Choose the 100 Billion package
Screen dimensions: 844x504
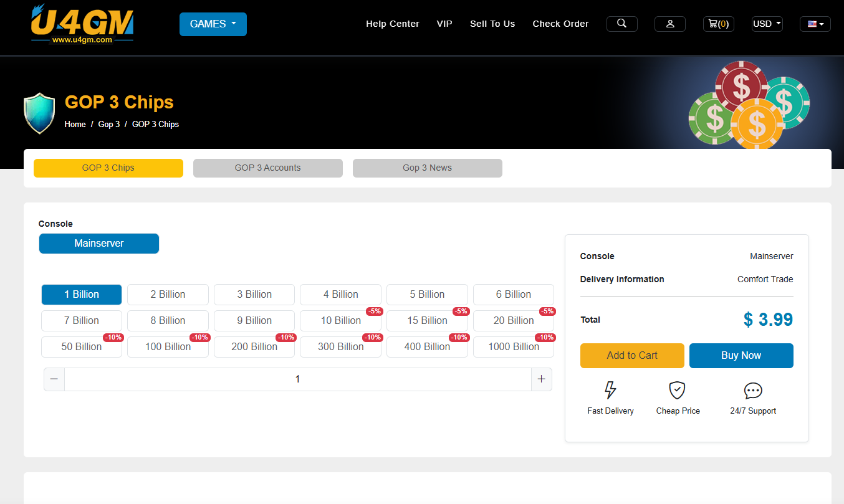[168, 347]
